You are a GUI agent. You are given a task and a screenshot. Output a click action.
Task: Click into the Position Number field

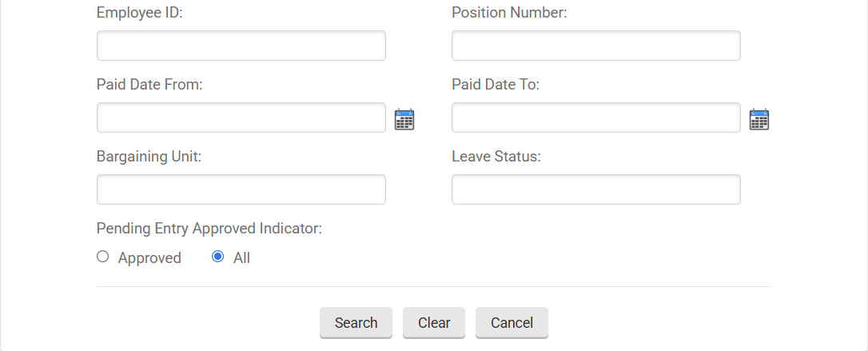(595, 46)
